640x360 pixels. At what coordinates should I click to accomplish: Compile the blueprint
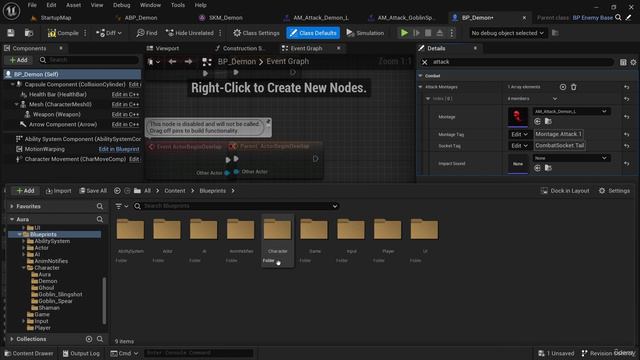pos(63,33)
